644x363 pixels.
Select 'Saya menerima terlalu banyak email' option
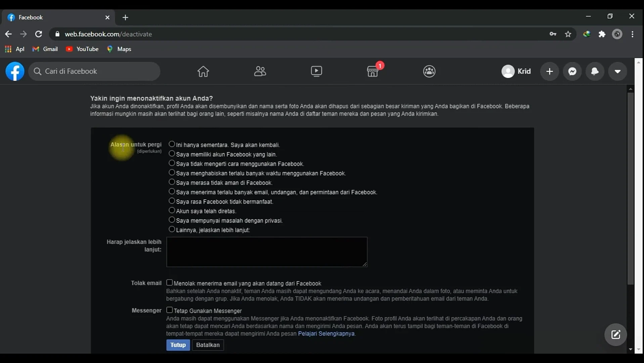coord(172,191)
